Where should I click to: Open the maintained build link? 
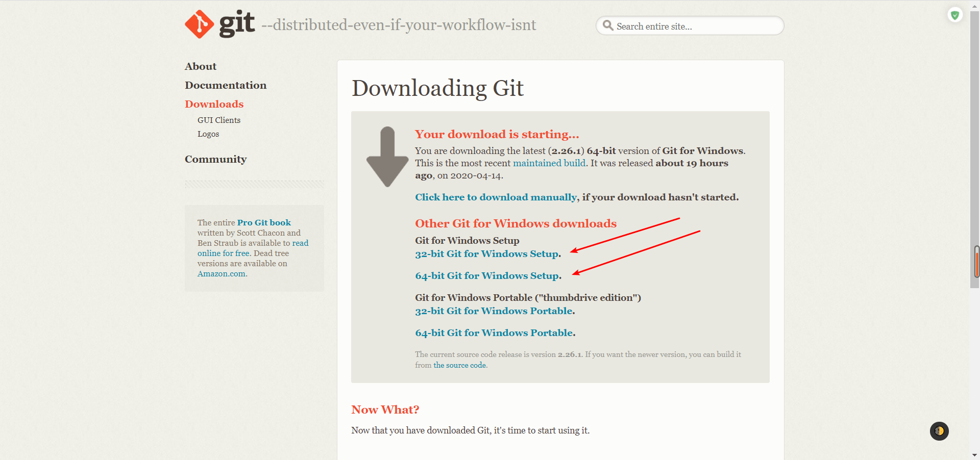click(x=549, y=163)
